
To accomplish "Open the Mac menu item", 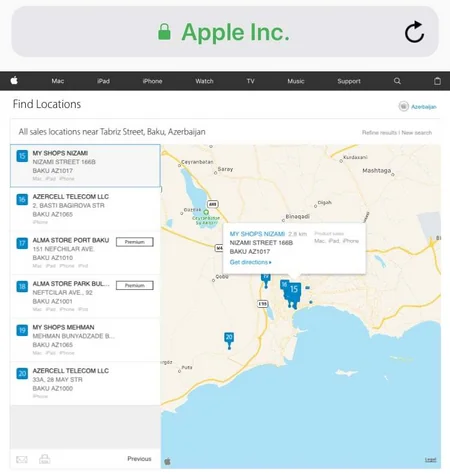I will click(58, 81).
